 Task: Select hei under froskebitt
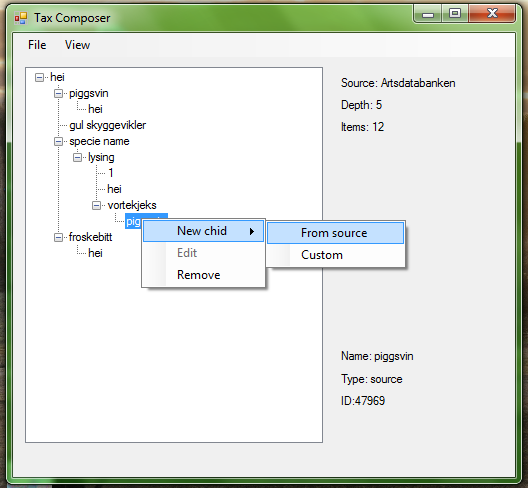point(95,253)
